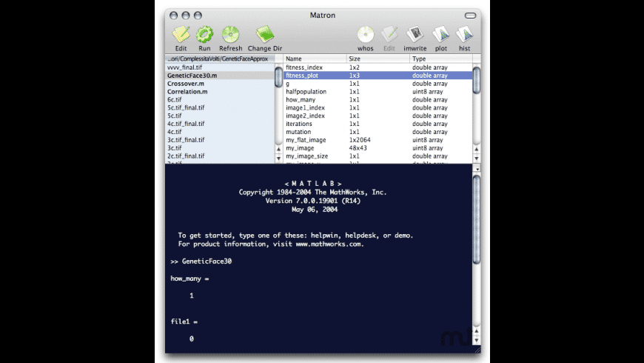Click console scrollbar thumb
The width and height of the screenshot is (644, 363).
pos(477,219)
